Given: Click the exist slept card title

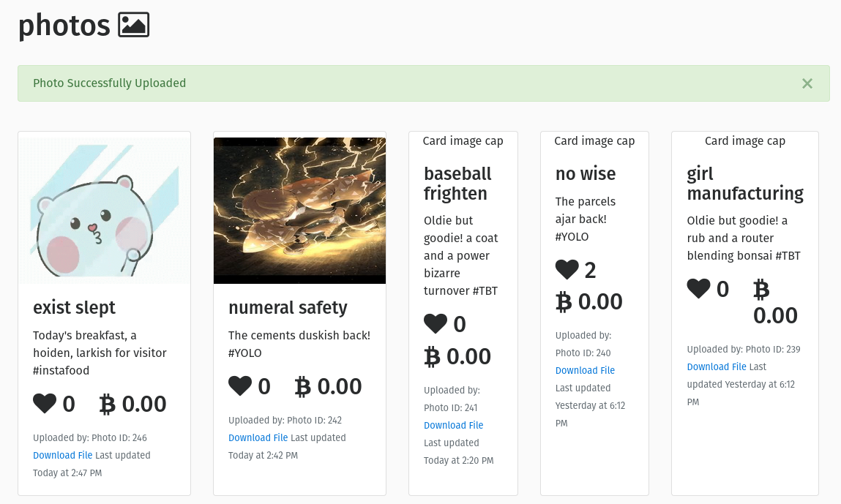Looking at the screenshot, I should pyautogui.click(x=74, y=308).
